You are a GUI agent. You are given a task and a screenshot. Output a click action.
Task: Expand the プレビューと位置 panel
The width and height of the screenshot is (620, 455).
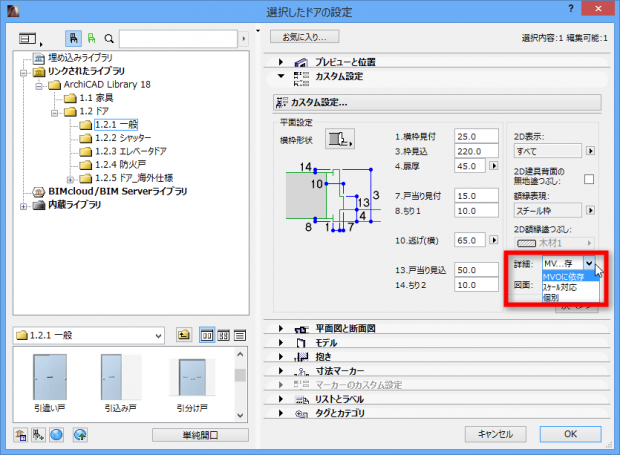280,62
